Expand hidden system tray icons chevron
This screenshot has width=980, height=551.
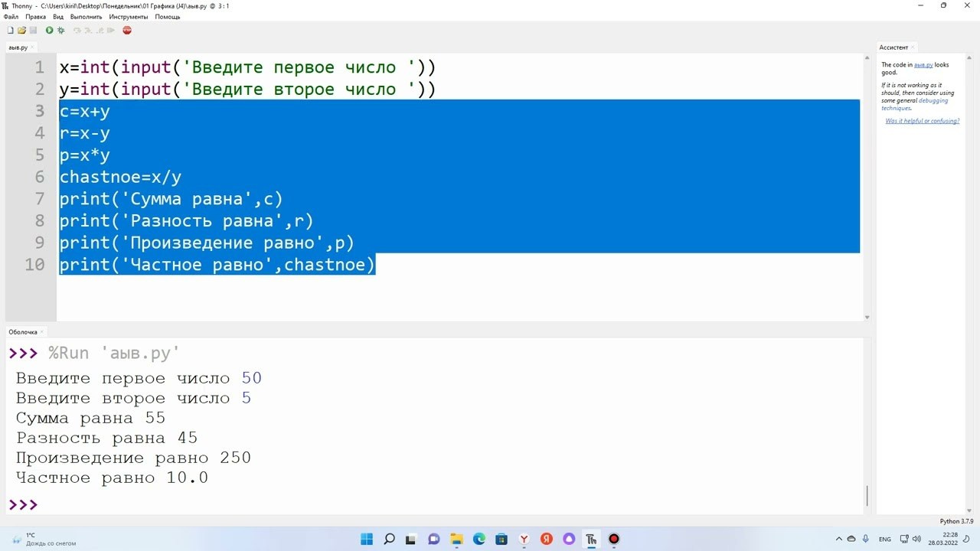[x=839, y=540]
